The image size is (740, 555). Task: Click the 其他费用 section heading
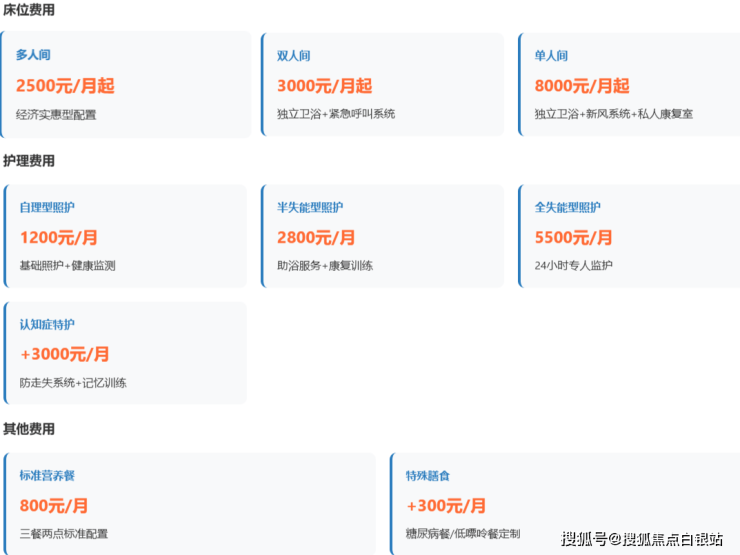pos(29,429)
